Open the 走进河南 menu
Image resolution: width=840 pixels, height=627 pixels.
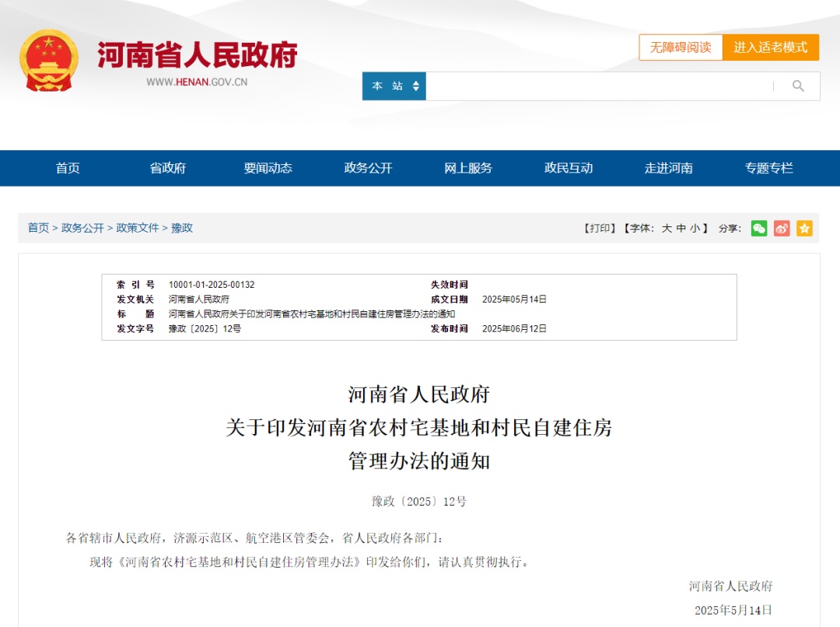tap(669, 168)
